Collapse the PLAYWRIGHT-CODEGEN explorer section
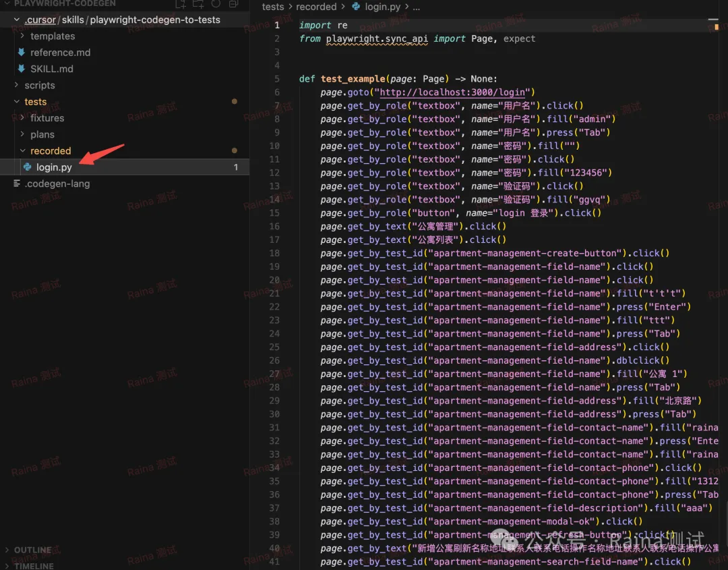The width and height of the screenshot is (728, 570). click(7, 4)
